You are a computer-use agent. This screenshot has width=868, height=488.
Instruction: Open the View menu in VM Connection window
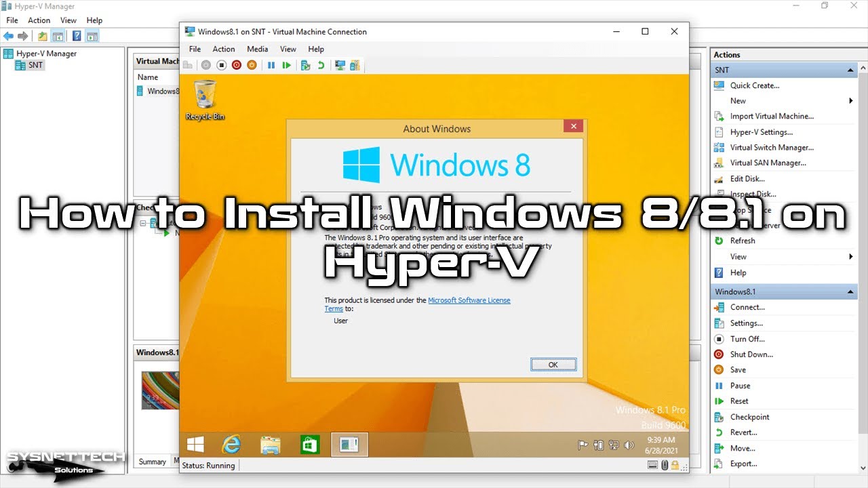click(x=288, y=49)
